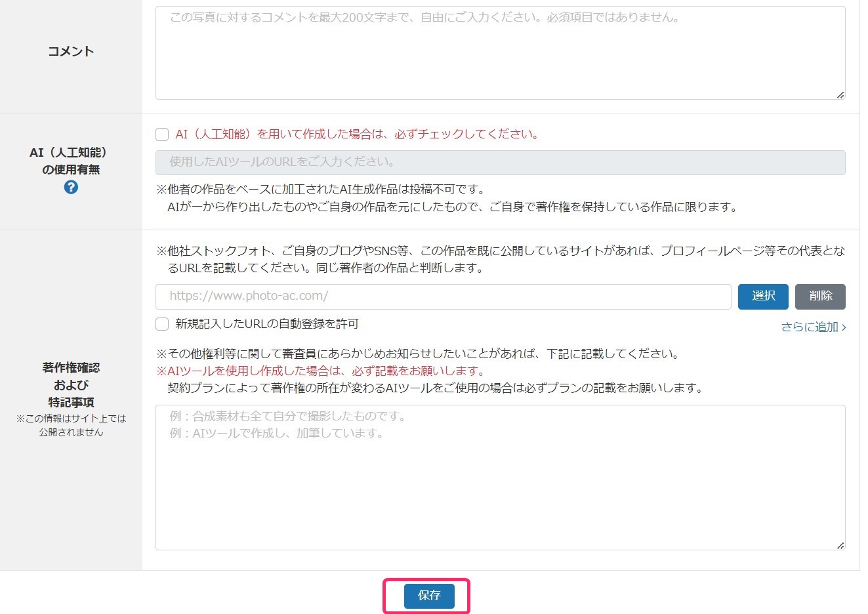Viewport: 868px width, 614px height.
Task: Click the その他権利等に関して審査員 instruction line
Action: (417, 354)
